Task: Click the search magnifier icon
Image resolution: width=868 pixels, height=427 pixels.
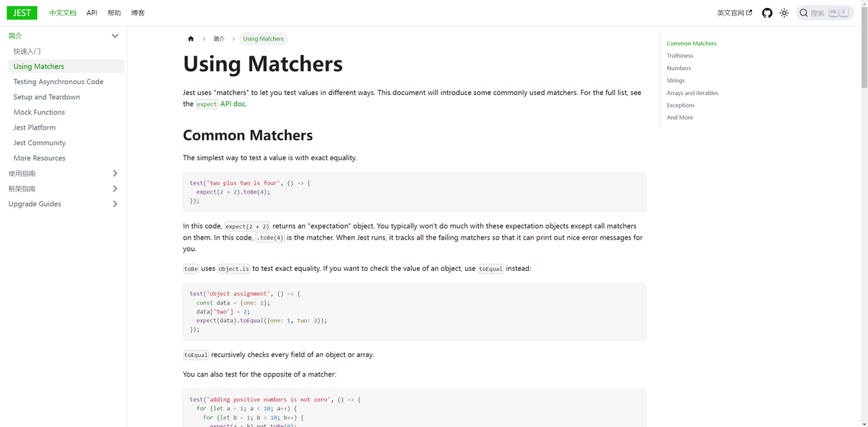Action: point(804,13)
